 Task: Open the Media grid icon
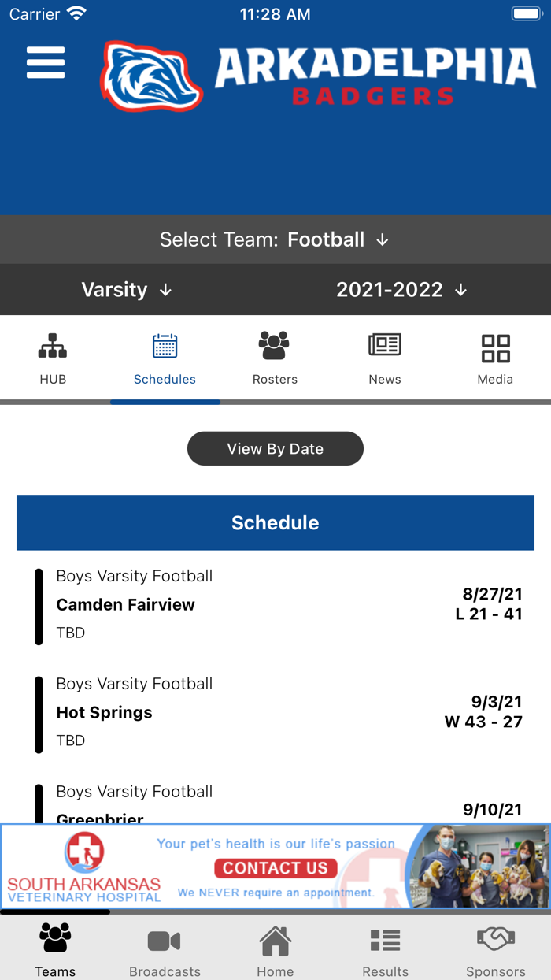(x=495, y=347)
